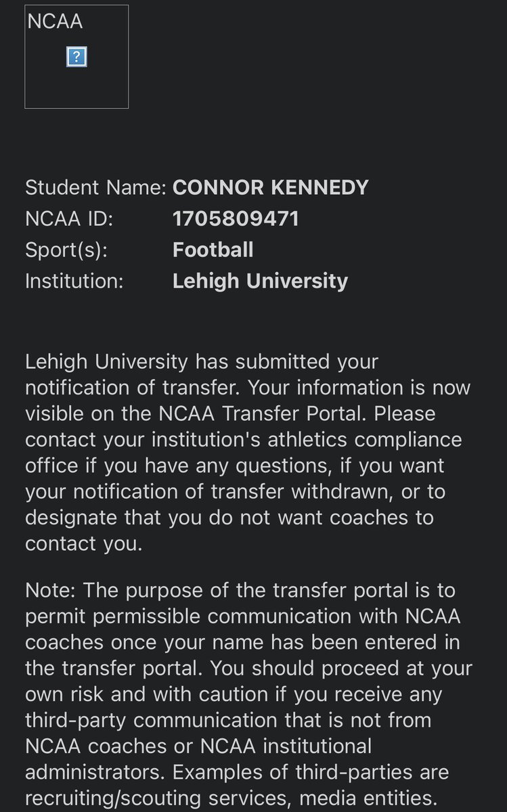Tap the Student Name field label
This screenshot has width=507, height=812.
(95, 187)
